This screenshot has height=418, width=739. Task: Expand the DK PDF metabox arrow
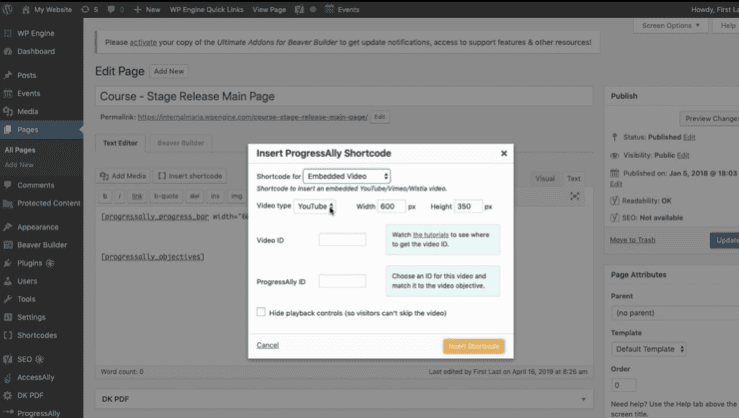tap(583, 399)
